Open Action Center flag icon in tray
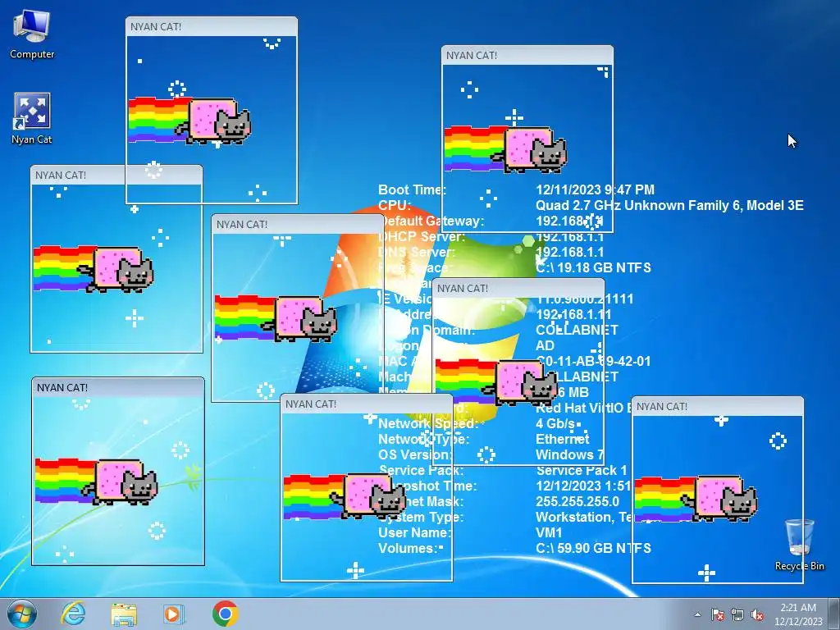The image size is (840, 630). [718, 614]
